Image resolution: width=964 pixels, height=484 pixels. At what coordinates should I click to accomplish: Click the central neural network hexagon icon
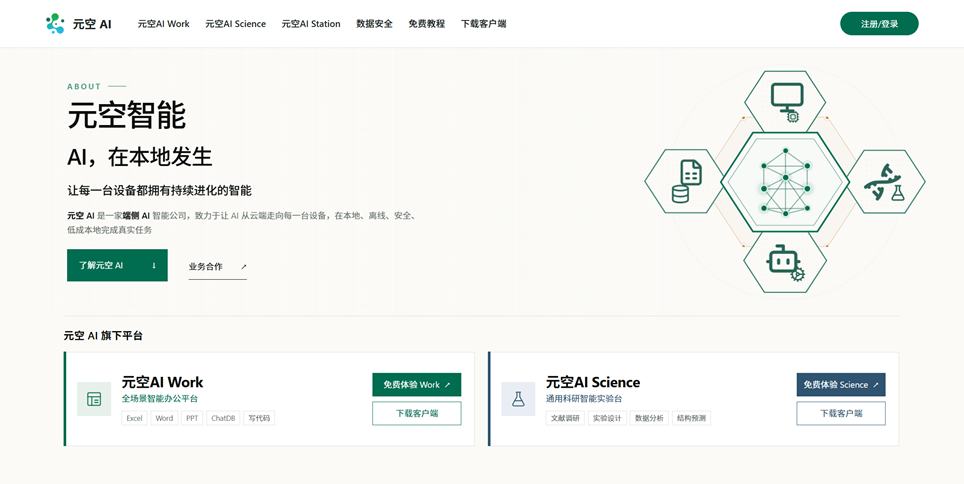point(785,182)
